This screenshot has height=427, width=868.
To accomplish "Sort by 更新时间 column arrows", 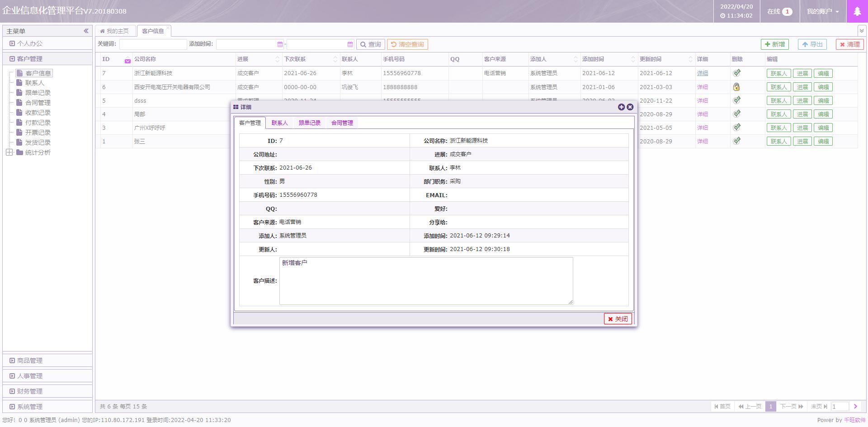I will coord(690,59).
